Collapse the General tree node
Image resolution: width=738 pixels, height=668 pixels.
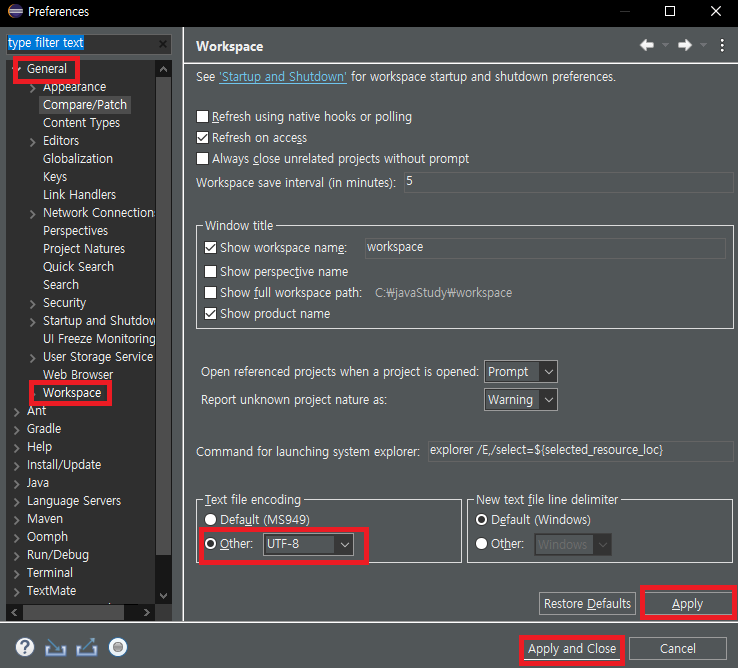point(18,69)
